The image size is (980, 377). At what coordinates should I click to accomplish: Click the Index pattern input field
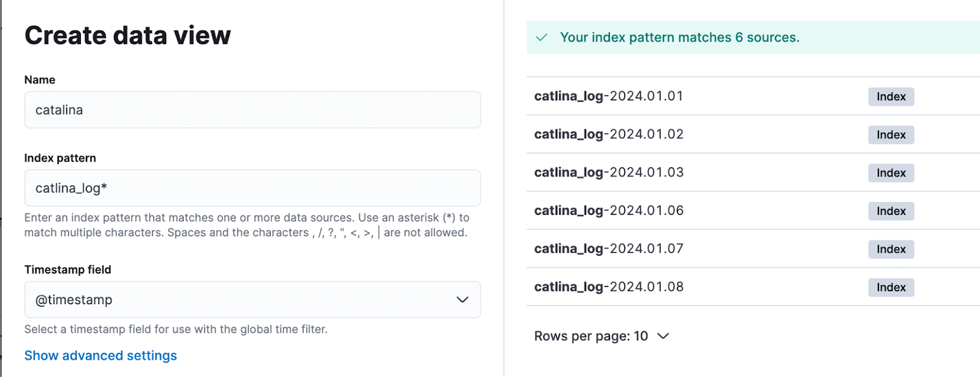(252, 188)
